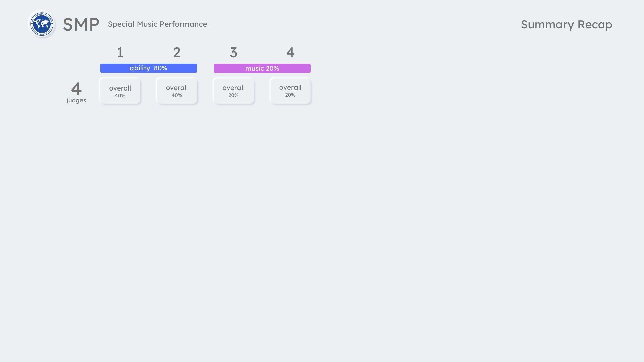
Task: Click the Special Music Performance subtitle
Action: pos(157,24)
